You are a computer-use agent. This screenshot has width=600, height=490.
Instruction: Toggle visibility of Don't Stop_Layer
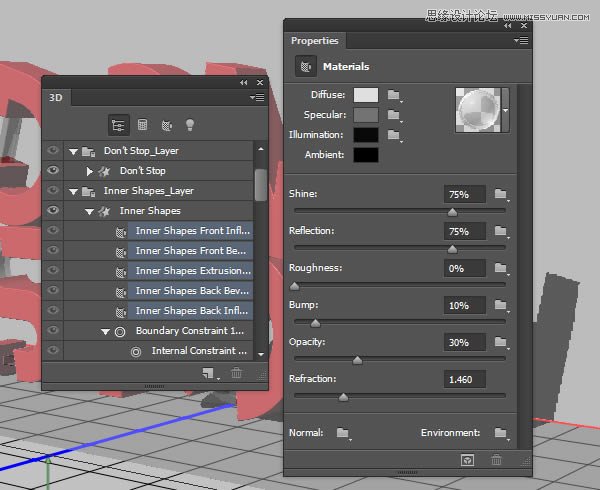[x=52, y=150]
